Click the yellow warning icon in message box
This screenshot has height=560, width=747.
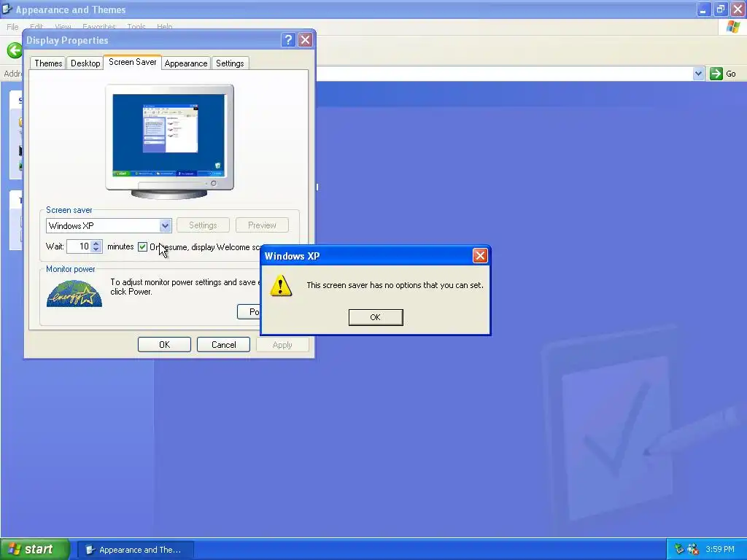coord(281,285)
